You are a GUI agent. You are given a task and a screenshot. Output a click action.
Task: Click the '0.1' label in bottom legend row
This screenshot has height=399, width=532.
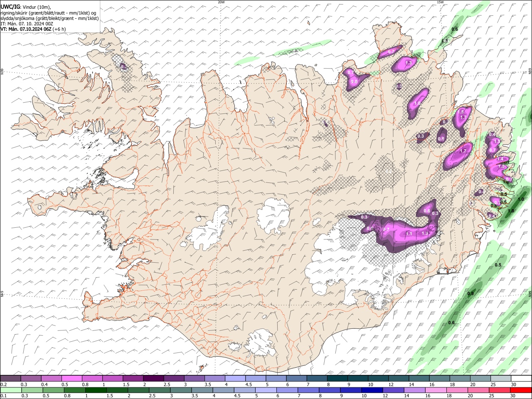3,396
